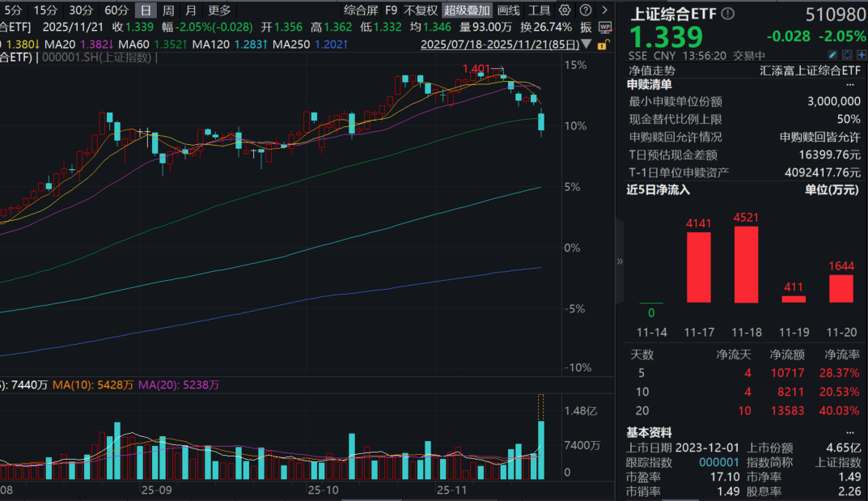Click the 画线 drawing tool icon
This screenshot has width=868, height=501.
click(509, 11)
